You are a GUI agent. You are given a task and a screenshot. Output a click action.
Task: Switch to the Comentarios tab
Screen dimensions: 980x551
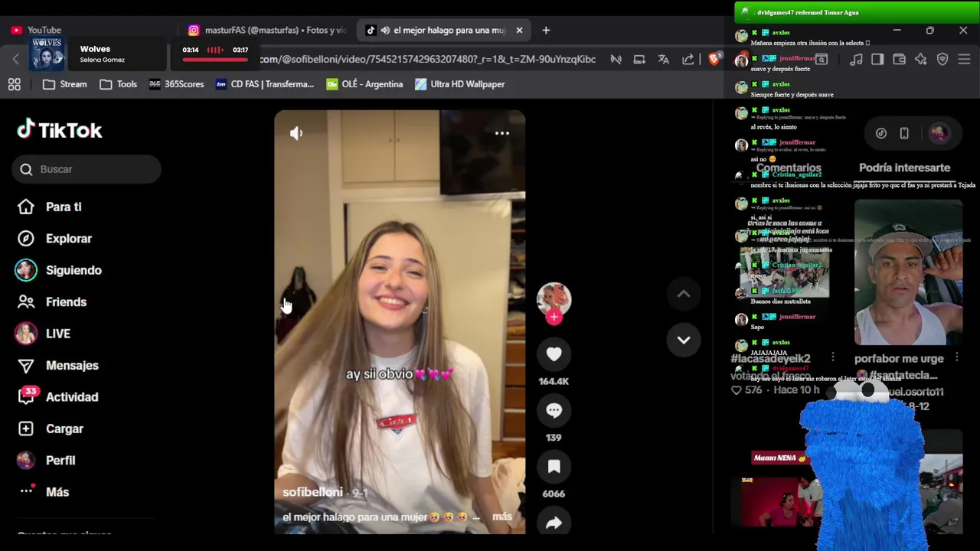coord(789,168)
